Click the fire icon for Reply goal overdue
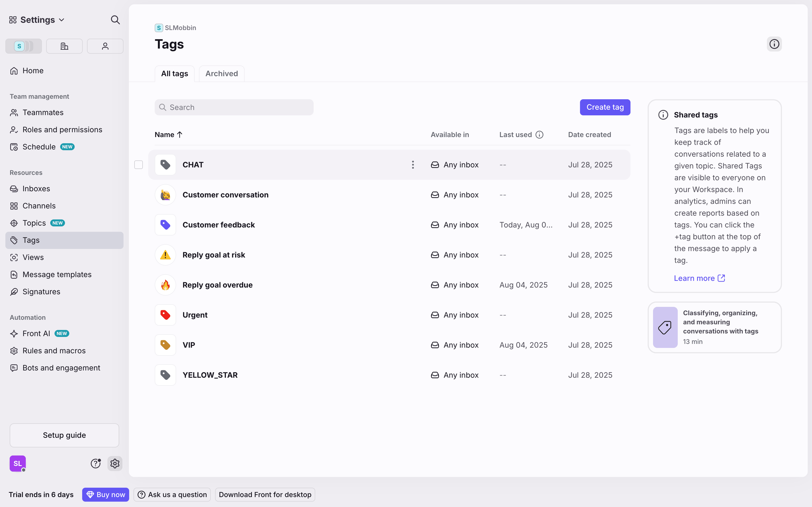The height and width of the screenshot is (507, 812). click(165, 285)
